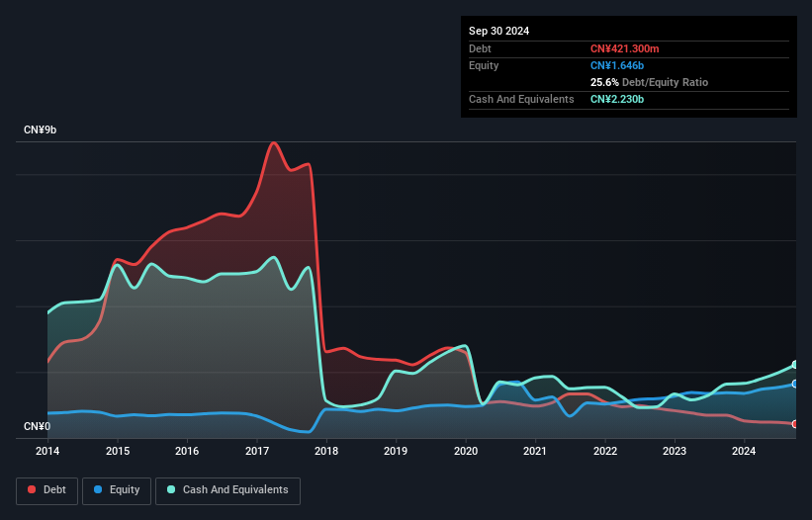
Task: Click the Equity row label in tooltip
Action: (x=484, y=65)
